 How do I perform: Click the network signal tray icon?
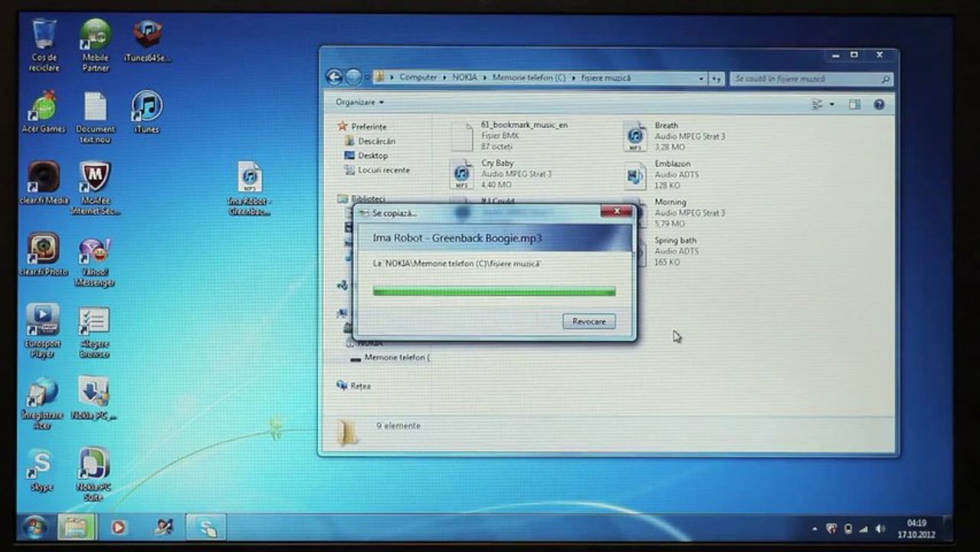tap(864, 529)
